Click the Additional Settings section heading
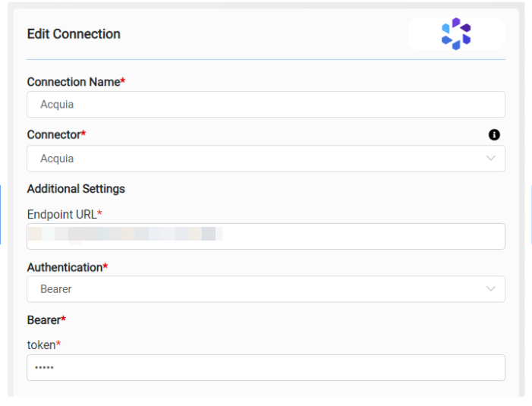Viewport: 532px width, 406px height. pyautogui.click(x=76, y=188)
